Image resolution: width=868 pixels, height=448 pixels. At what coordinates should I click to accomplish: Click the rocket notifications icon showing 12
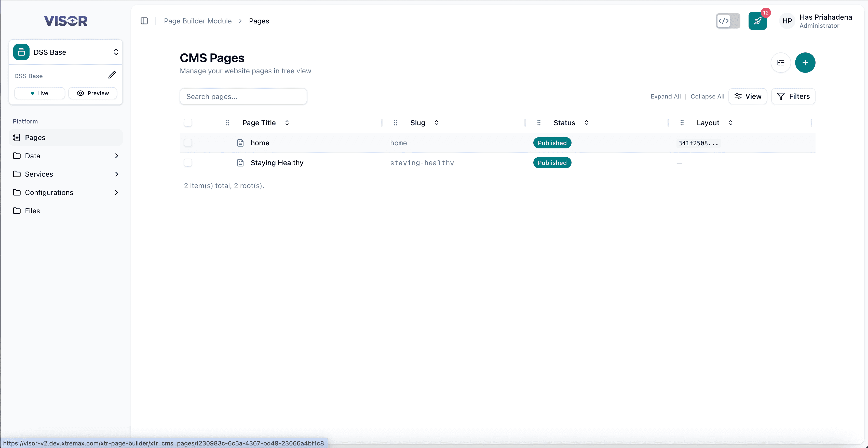tap(757, 21)
